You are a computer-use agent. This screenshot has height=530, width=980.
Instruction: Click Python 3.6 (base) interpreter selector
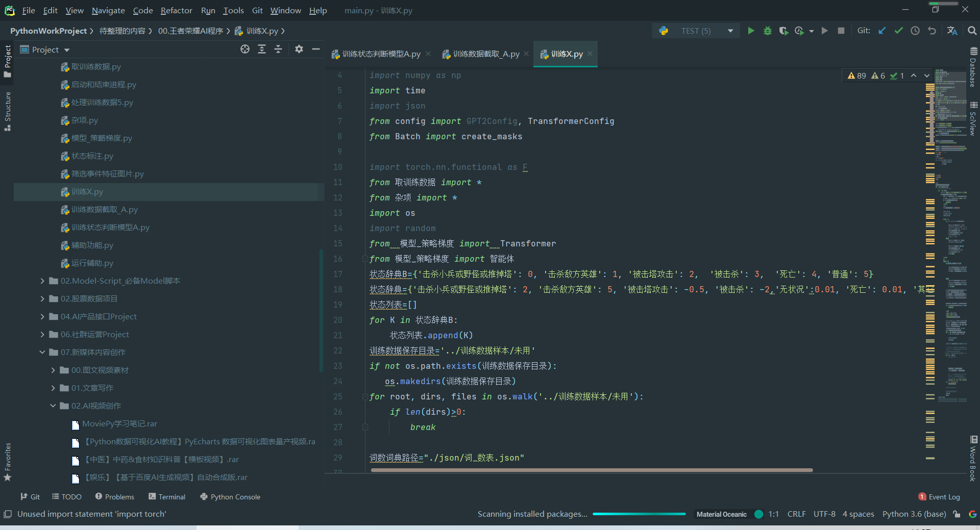(x=914, y=514)
